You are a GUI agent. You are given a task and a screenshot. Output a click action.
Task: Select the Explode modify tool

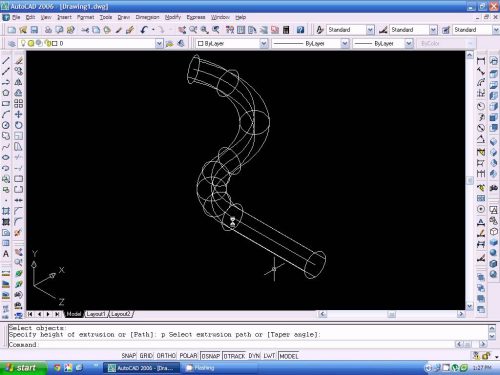click(18, 232)
